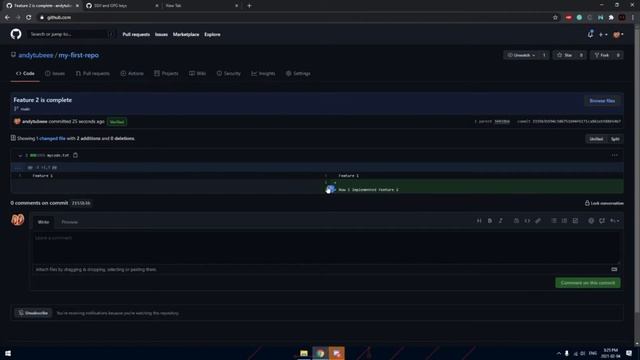This screenshot has width=640, height=360.
Task: Switch to the Code tab
Action: click(25, 73)
